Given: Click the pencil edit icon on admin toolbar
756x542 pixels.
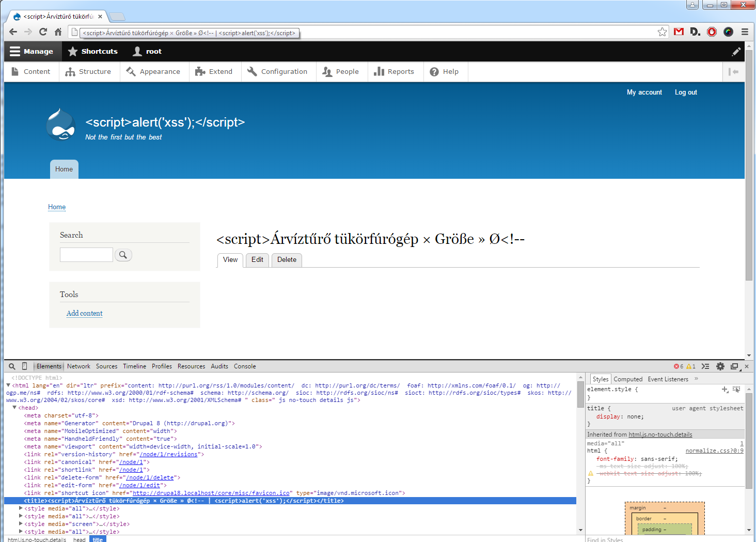Looking at the screenshot, I should tap(736, 51).
